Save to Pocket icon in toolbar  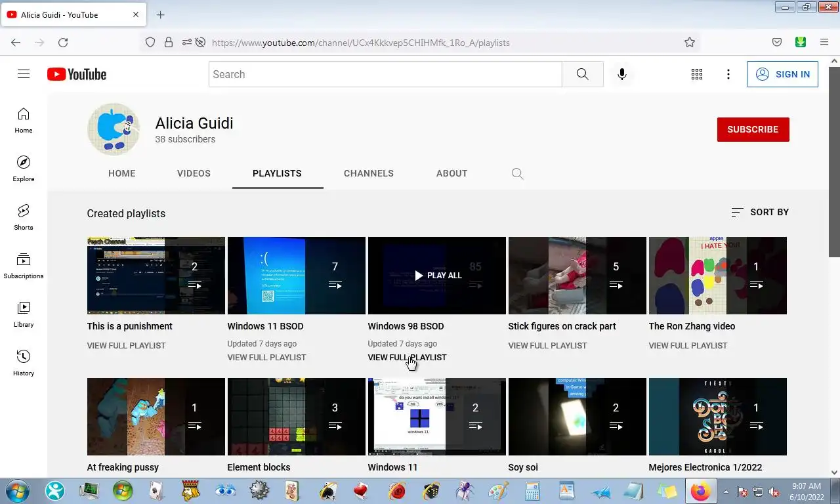point(777,42)
